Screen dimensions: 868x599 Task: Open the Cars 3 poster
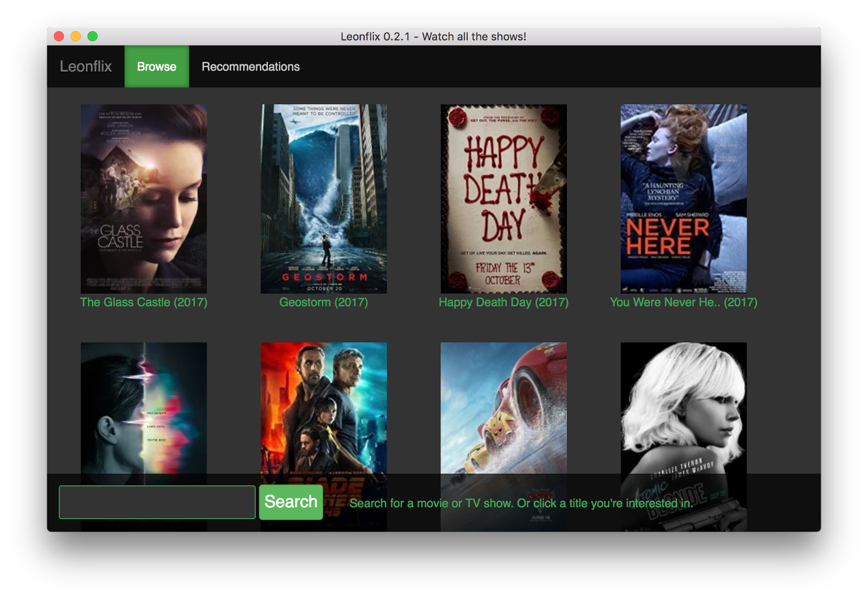click(503, 408)
